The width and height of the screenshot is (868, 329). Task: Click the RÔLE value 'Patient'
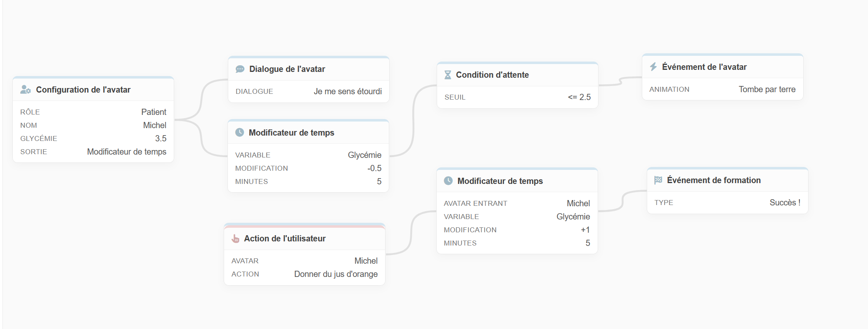point(154,112)
